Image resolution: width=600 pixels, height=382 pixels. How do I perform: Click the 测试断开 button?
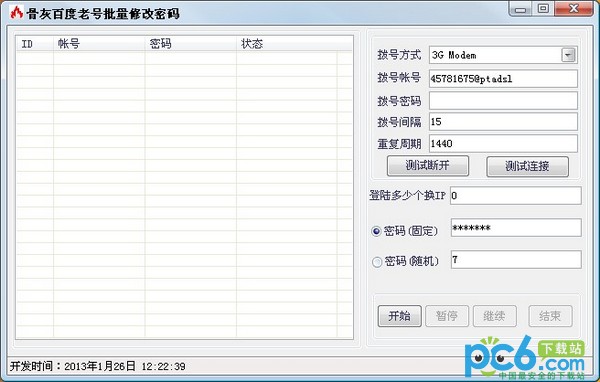428,166
